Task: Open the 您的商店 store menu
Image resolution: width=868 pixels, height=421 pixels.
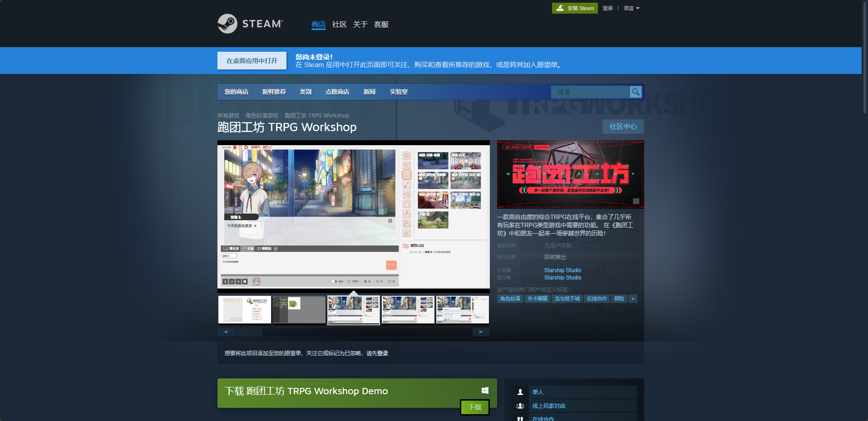Action: pos(237,92)
